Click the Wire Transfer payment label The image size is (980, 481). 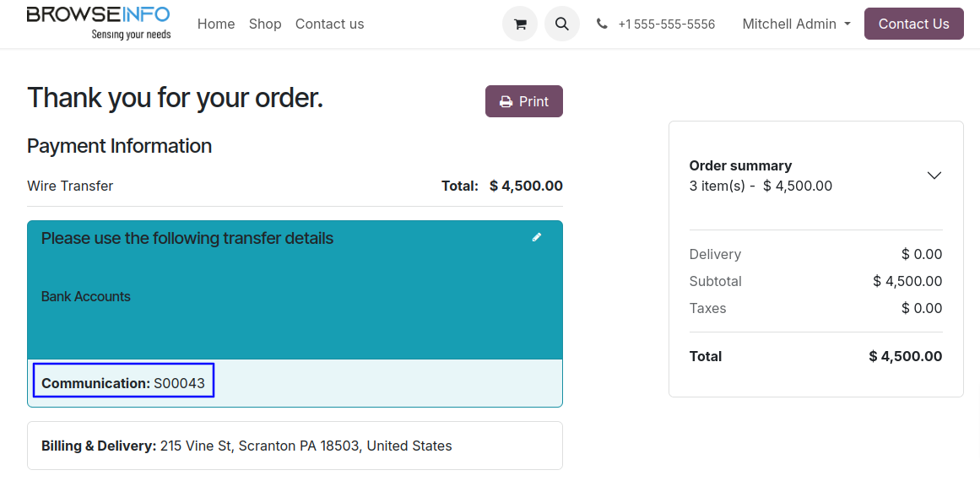pos(70,186)
